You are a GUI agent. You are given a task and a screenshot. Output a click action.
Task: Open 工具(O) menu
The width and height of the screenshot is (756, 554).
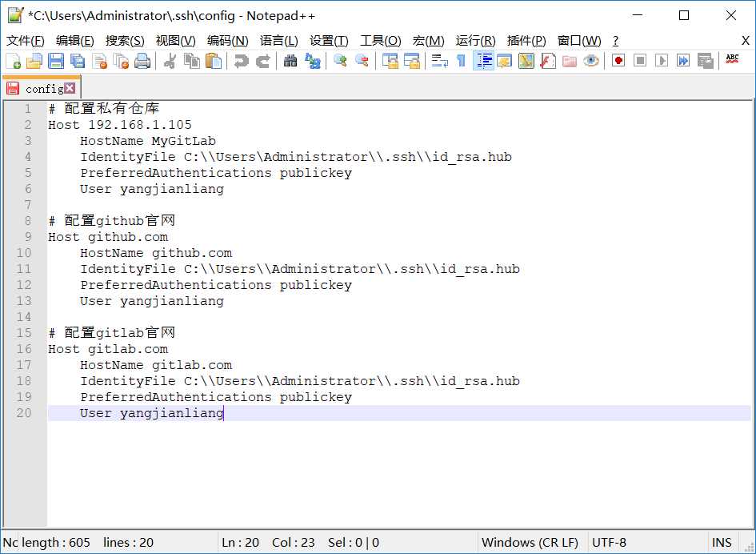coord(381,41)
